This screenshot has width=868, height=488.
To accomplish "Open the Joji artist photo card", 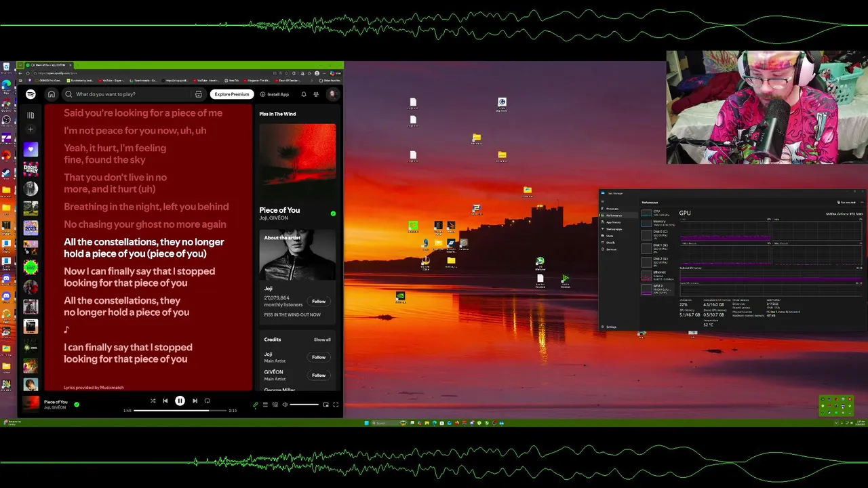I will (x=297, y=255).
